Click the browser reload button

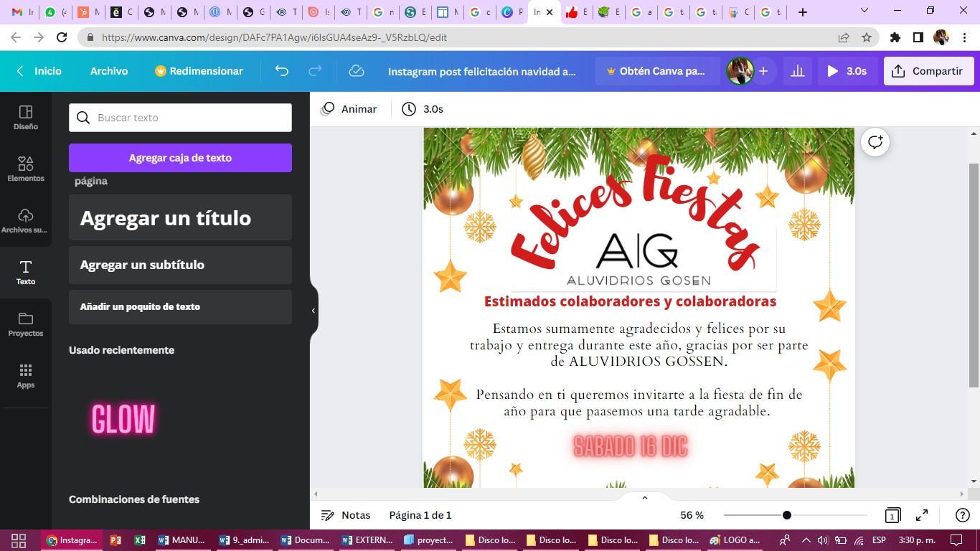pyautogui.click(x=62, y=37)
